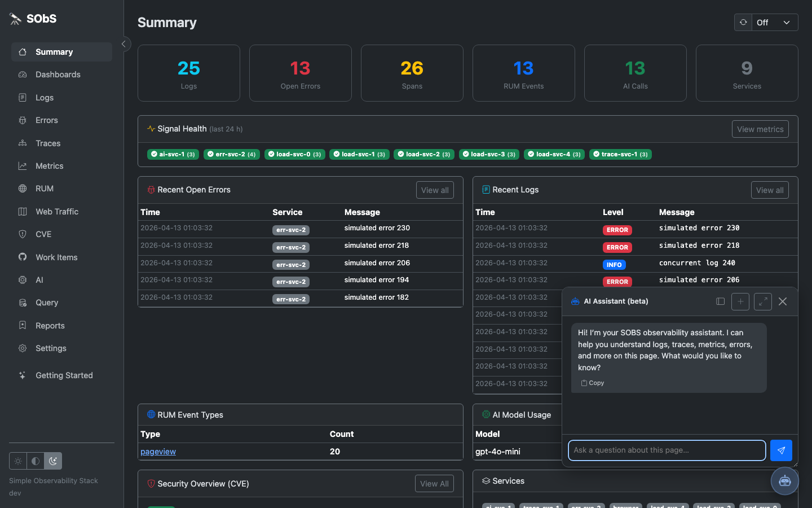This screenshot has height=508, width=812.
Task: Click the CVE shield icon in the sidebar
Action: point(23,234)
